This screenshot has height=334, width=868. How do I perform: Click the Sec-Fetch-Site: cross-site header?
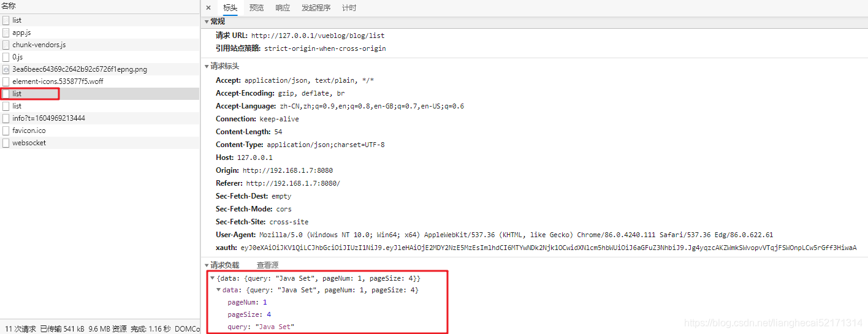[x=262, y=222]
